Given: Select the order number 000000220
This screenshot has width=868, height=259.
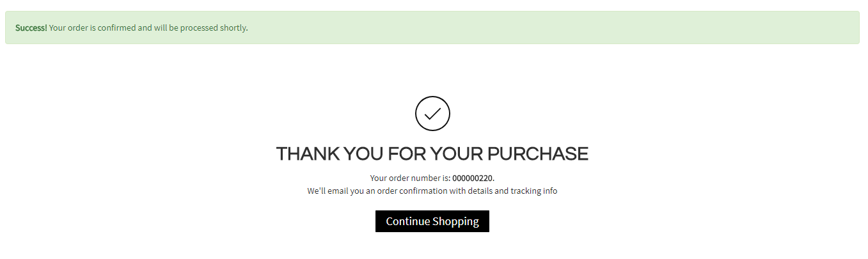Looking at the screenshot, I should pyautogui.click(x=472, y=178).
